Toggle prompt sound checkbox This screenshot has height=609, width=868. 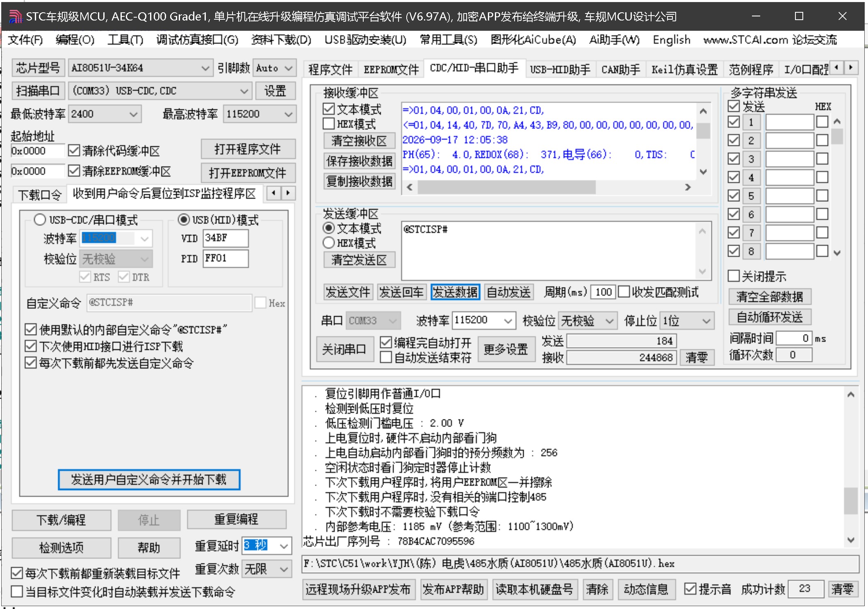click(690, 589)
